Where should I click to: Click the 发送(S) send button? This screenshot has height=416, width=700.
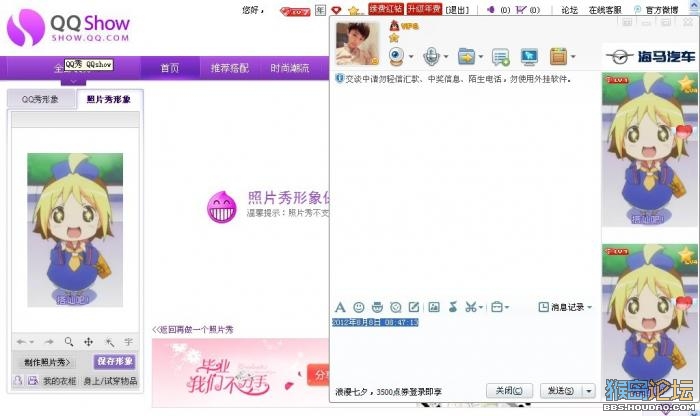(x=561, y=391)
